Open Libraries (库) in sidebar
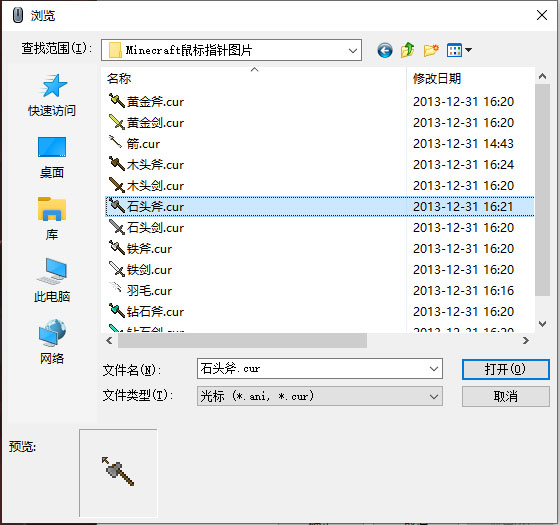The height and width of the screenshot is (525, 560). coord(52,219)
